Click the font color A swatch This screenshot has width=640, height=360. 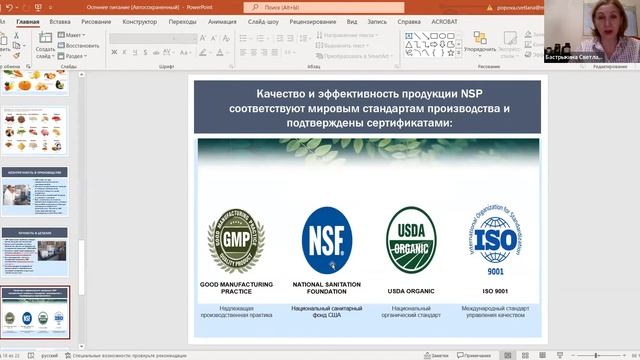coord(220,52)
